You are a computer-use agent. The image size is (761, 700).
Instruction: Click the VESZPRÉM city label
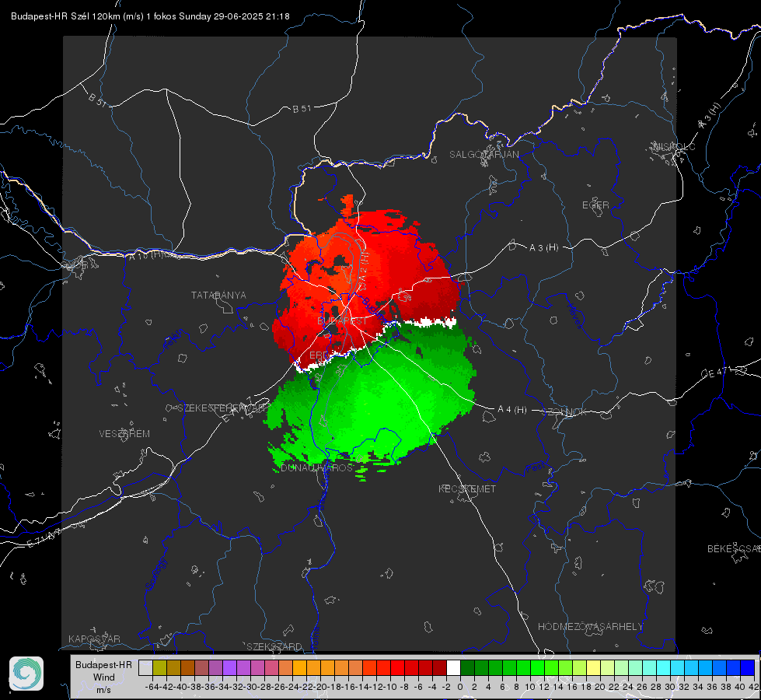coord(124,434)
